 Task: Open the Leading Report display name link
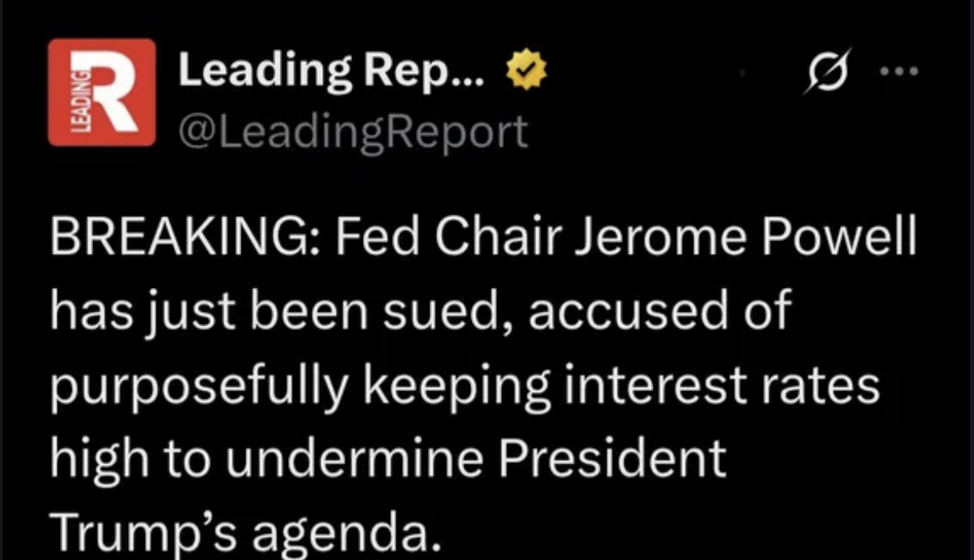329,70
